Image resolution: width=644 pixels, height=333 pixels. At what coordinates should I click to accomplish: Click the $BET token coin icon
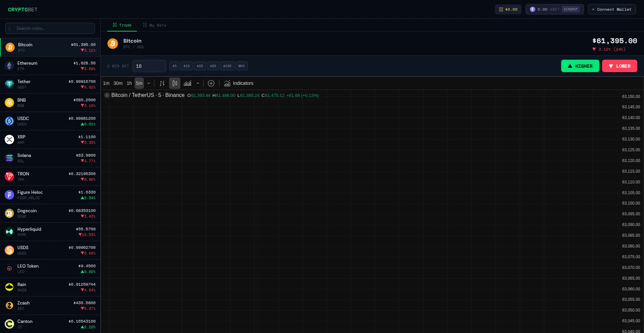tap(532, 9)
